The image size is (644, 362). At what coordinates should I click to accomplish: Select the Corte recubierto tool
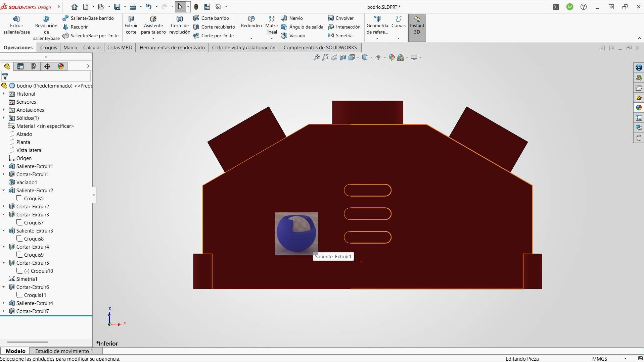pos(214,27)
